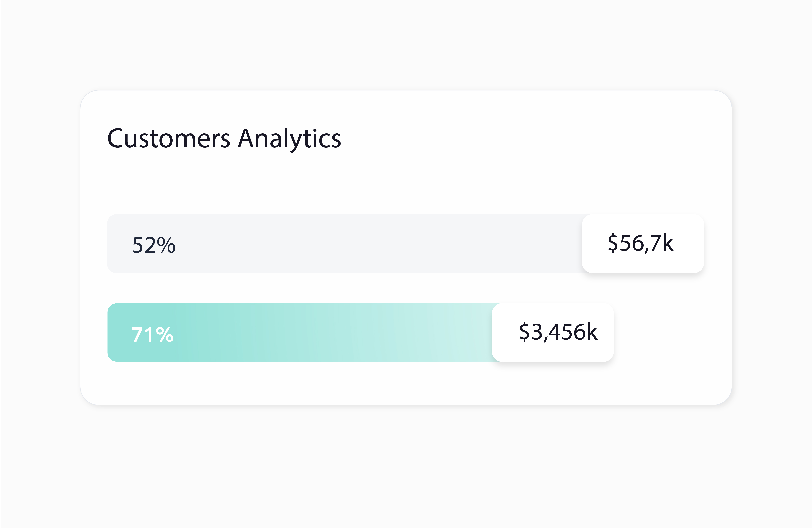Click the gray bar just left of $56,7k

point(566,243)
